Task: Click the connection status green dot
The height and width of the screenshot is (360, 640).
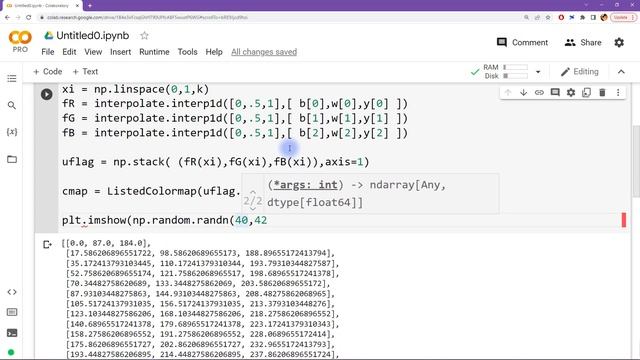Action: click(x=11, y=352)
